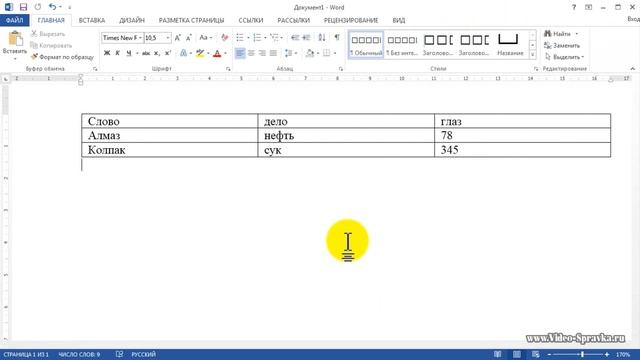Click Заменить (Replace)
Viewport: 640px width, 360px height.
click(x=562, y=45)
